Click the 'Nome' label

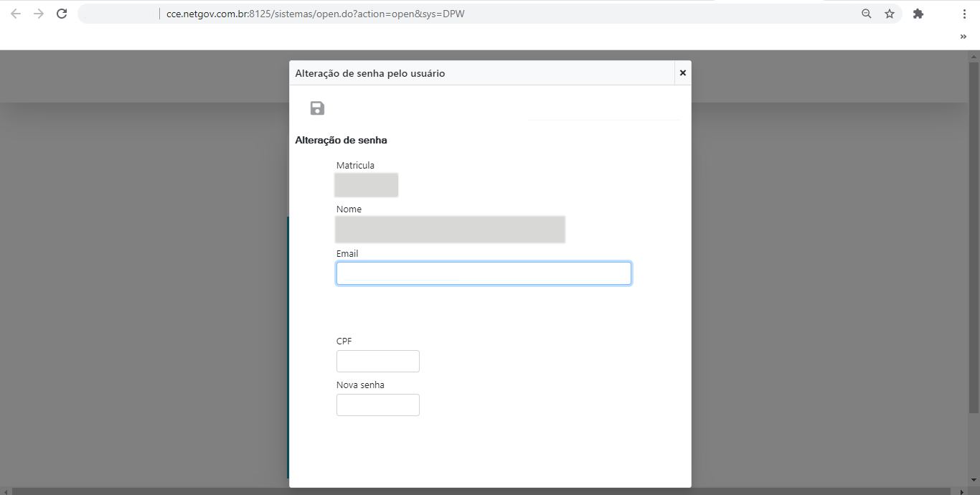(349, 209)
